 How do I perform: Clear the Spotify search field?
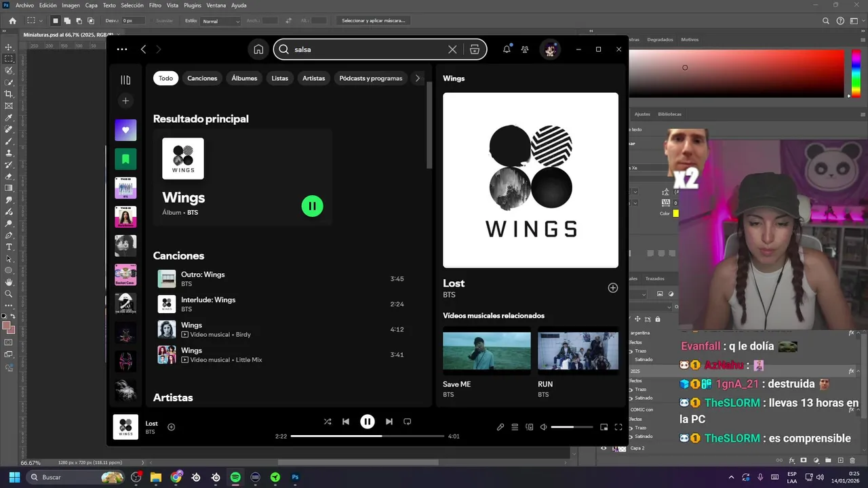[452, 49]
